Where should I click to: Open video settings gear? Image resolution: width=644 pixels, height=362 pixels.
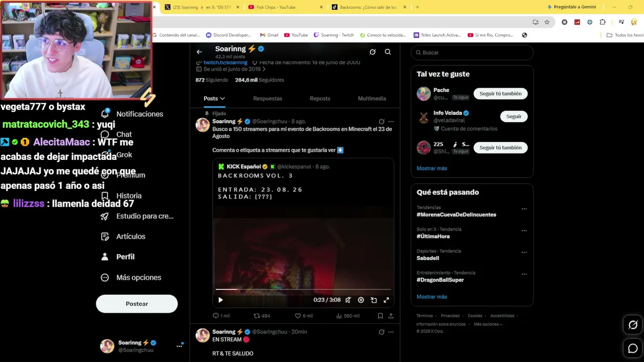click(x=361, y=300)
